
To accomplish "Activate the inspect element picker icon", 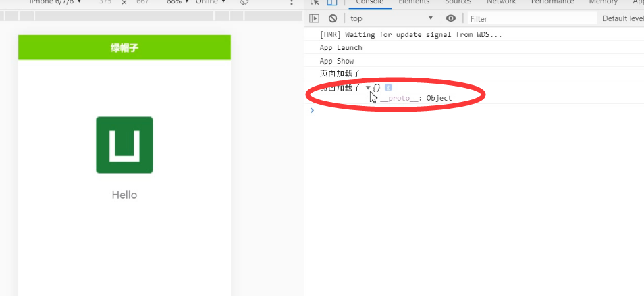I will 315,3.
